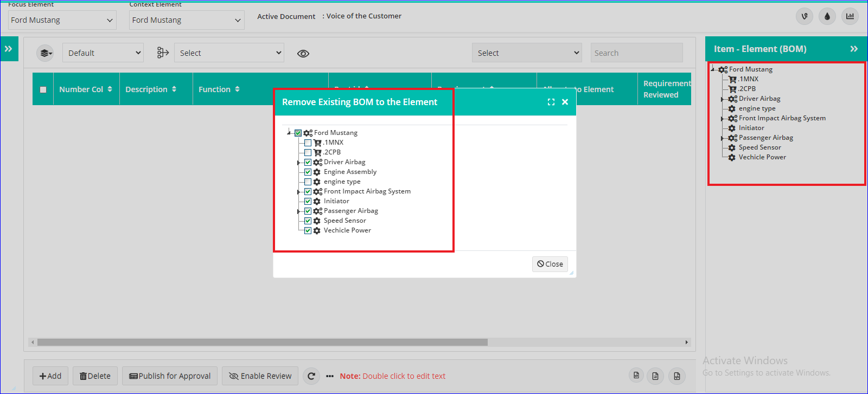Click the Number Col sort arrows

tap(110, 89)
